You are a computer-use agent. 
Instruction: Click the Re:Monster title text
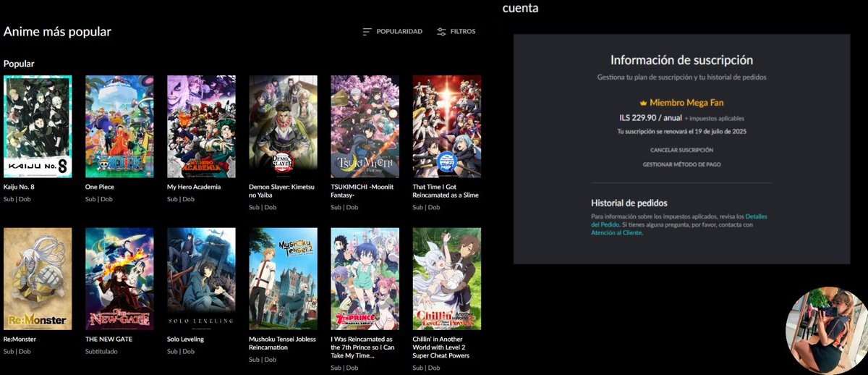coord(20,339)
